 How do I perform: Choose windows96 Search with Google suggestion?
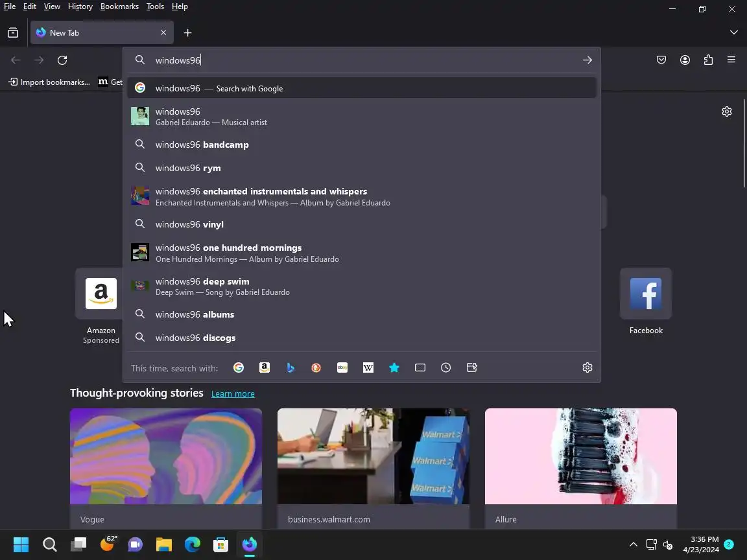click(x=362, y=88)
